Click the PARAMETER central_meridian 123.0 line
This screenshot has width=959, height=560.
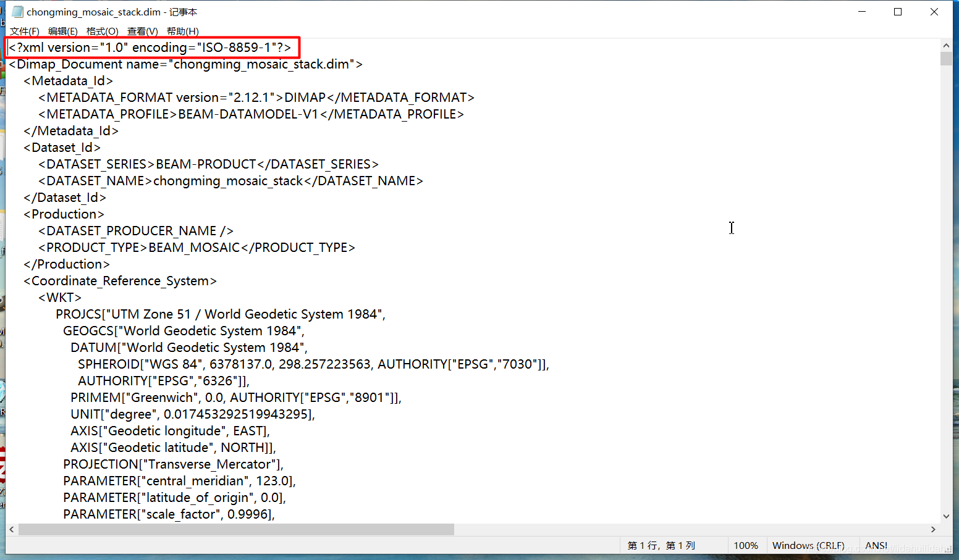click(180, 481)
